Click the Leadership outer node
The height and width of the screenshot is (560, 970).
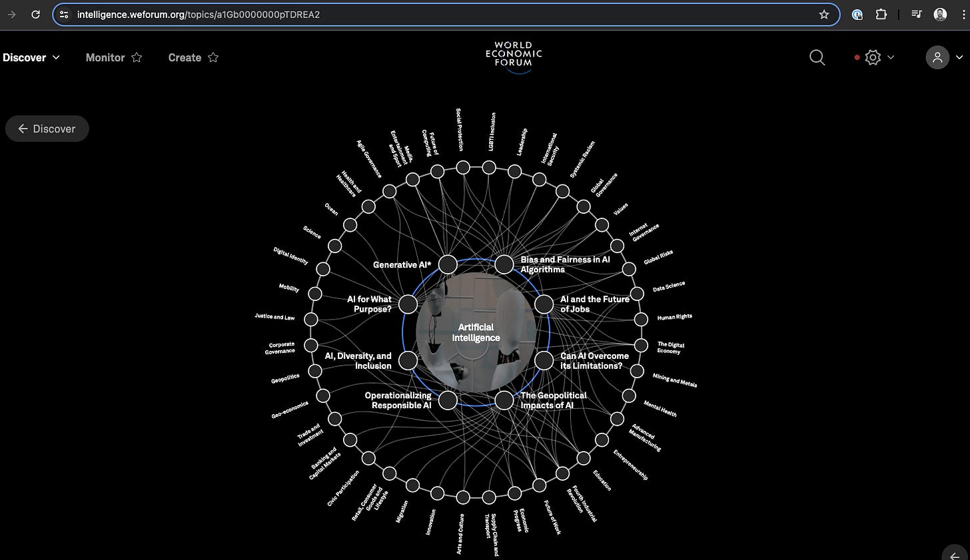pyautogui.click(x=514, y=172)
